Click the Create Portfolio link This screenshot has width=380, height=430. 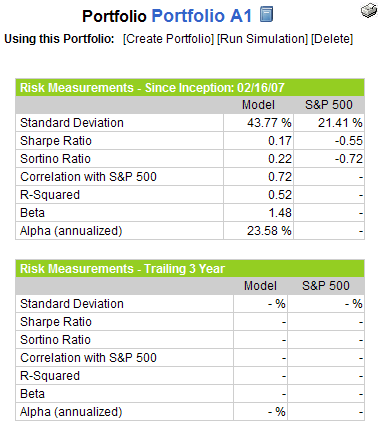pyautogui.click(x=168, y=39)
